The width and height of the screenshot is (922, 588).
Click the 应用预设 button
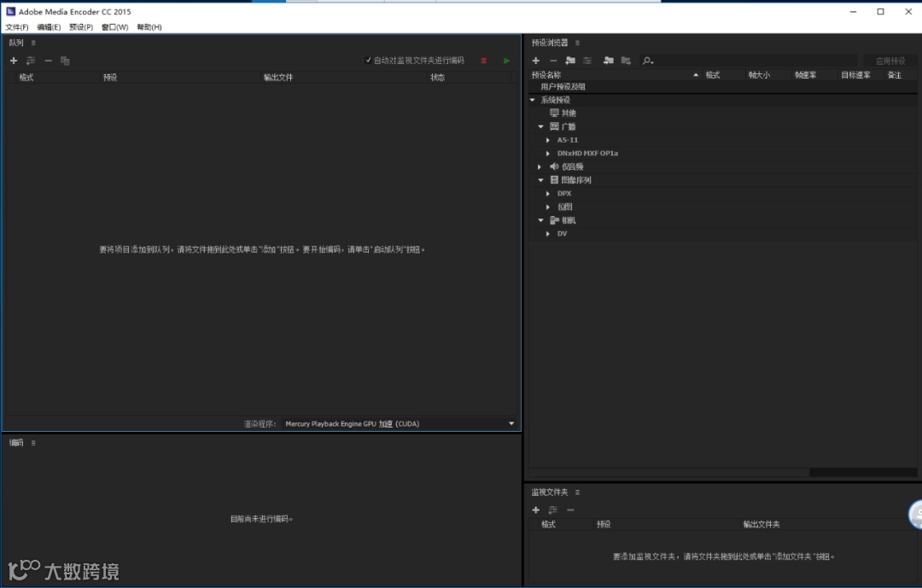890,61
